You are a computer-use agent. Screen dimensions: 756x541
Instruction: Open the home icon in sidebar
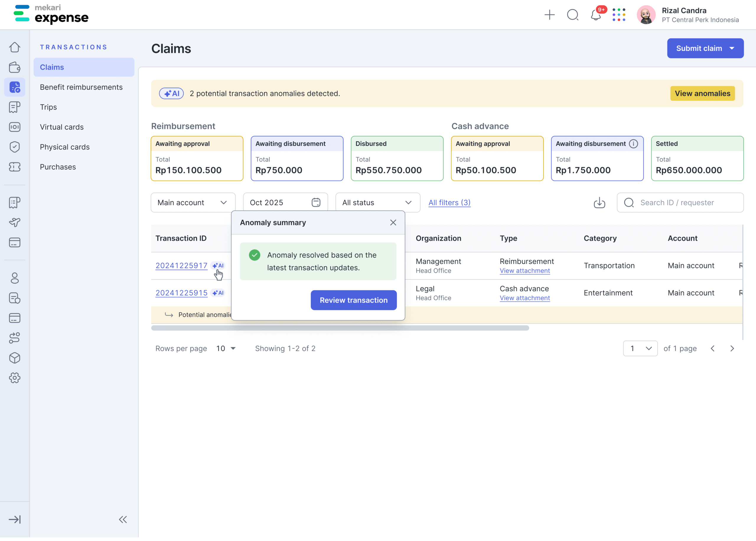pos(15,47)
